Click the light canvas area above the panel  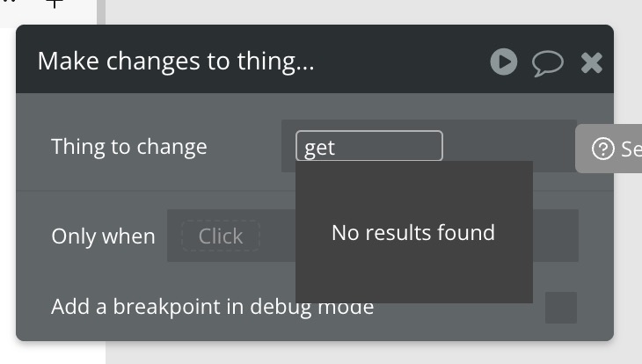(x=368, y=11)
